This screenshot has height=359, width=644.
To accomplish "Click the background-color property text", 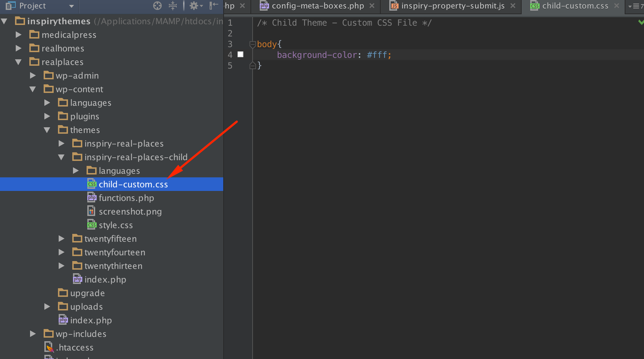I will click(x=317, y=55).
